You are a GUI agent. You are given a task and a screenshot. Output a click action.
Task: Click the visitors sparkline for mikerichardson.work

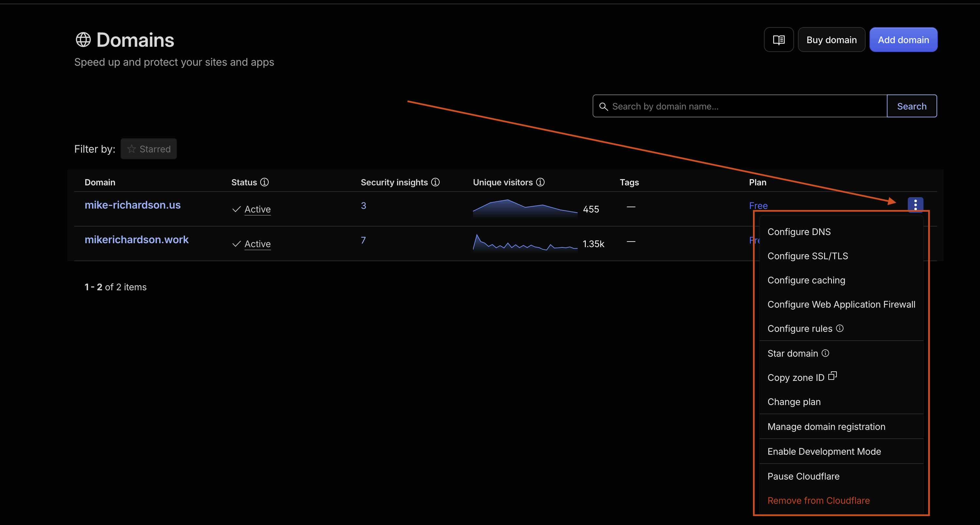tap(525, 243)
